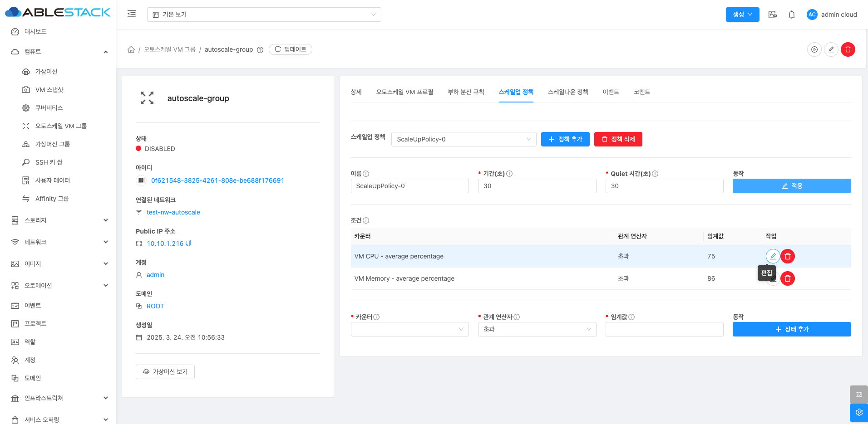Click the enable autoscale group play icon
Screen dimensions: 868x424
tap(814, 49)
